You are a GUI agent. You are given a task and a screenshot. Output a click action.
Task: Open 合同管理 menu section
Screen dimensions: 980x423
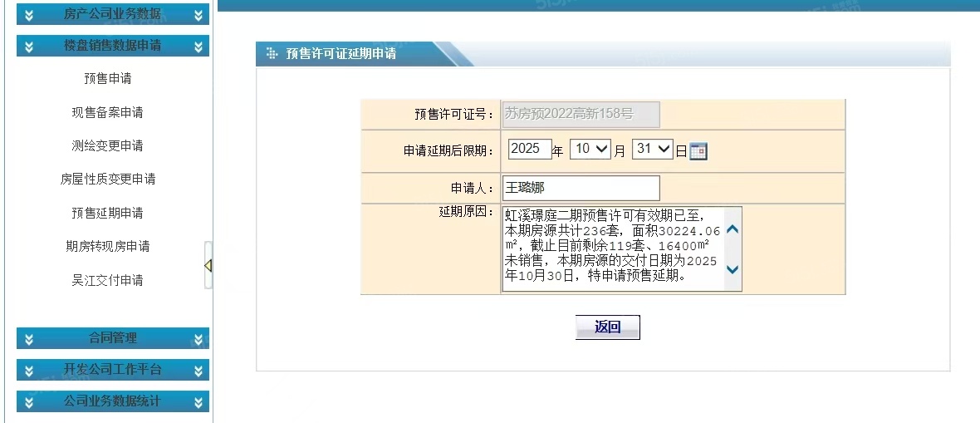112,338
